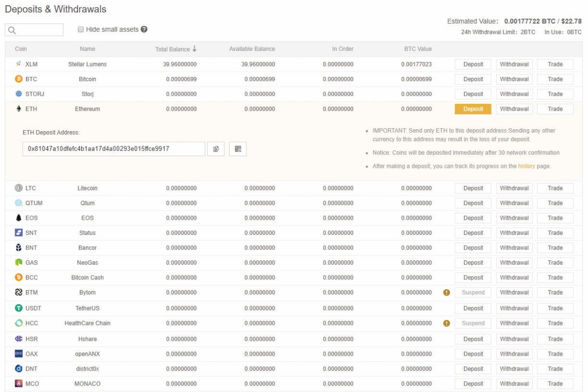The width and height of the screenshot is (588, 392).
Task: Click the TetherUS USDT coin icon
Action: click(19, 308)
